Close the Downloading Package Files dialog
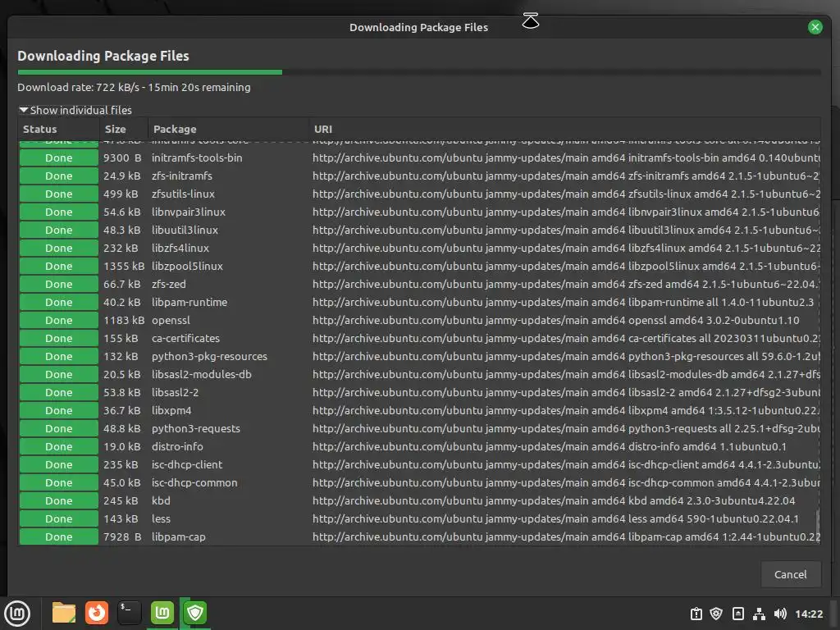840x630 pixels. (815, 27)
